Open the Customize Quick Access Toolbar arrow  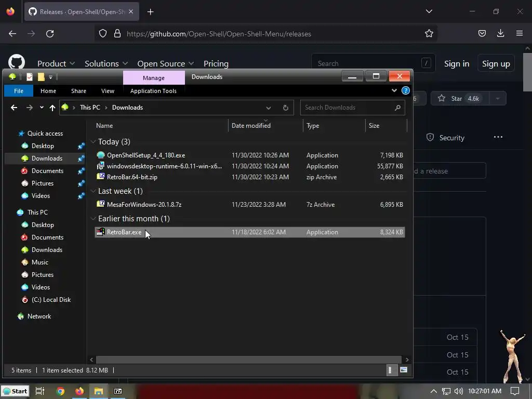tap(50, 77)
